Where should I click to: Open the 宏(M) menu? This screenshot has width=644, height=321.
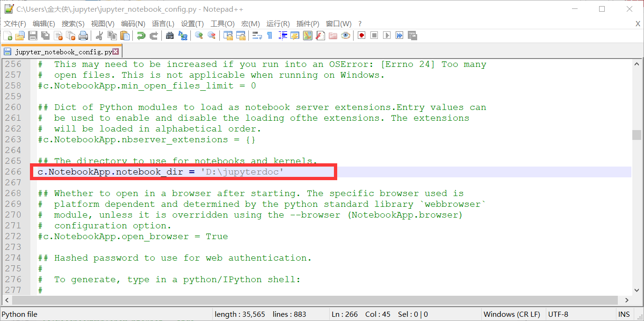[x=250, y=23]
